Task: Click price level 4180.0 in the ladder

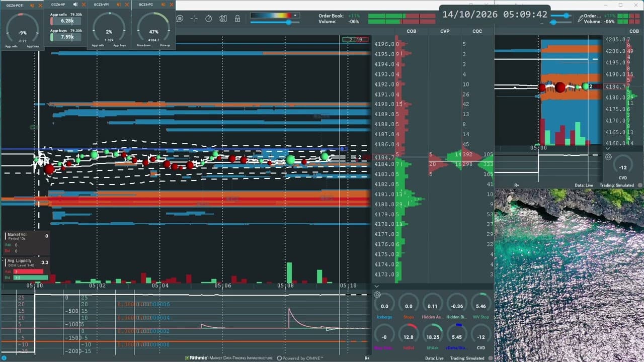Action: coord(384,205)
